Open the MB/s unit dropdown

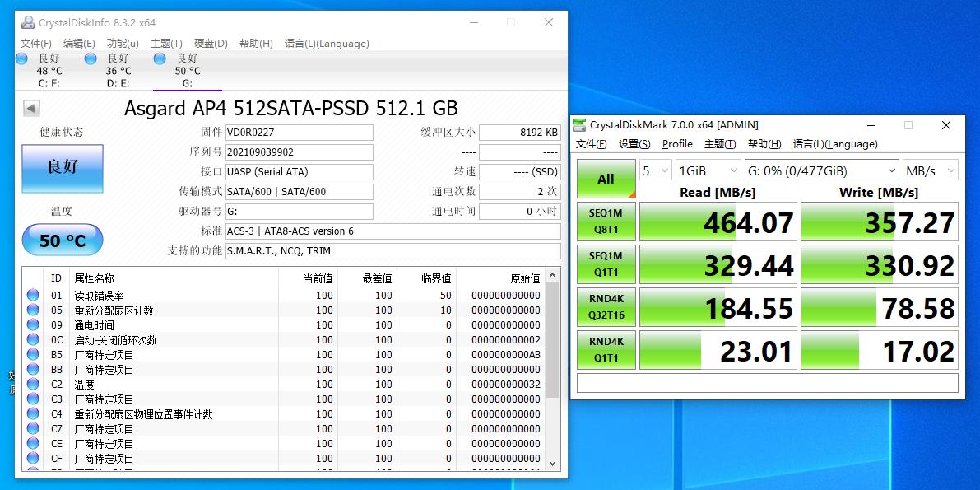(928, 169)
